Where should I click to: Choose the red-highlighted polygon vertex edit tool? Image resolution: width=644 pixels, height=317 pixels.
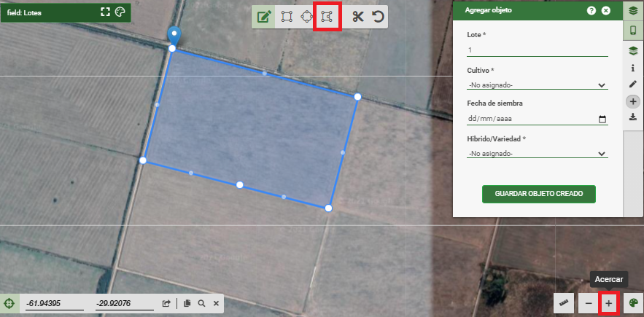327,17
